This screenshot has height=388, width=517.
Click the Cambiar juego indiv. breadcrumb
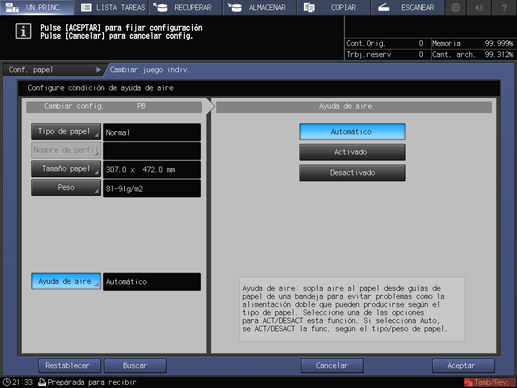[150, 70]
